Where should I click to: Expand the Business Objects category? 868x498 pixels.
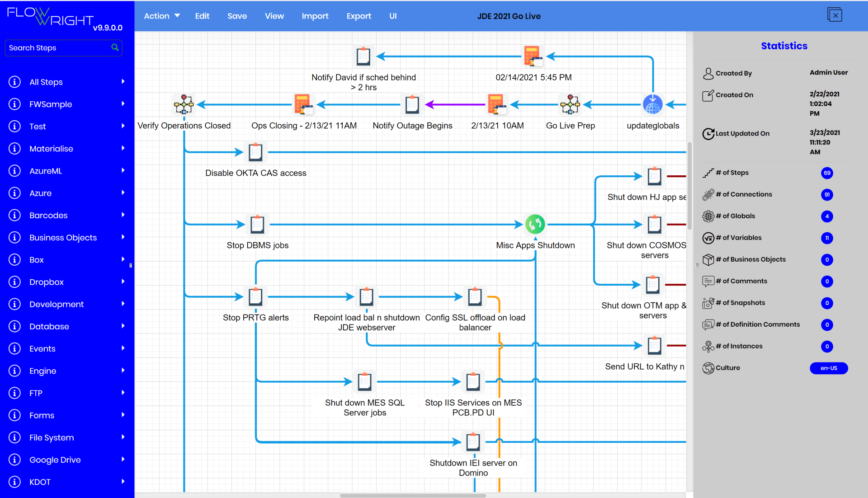point(123,237)
